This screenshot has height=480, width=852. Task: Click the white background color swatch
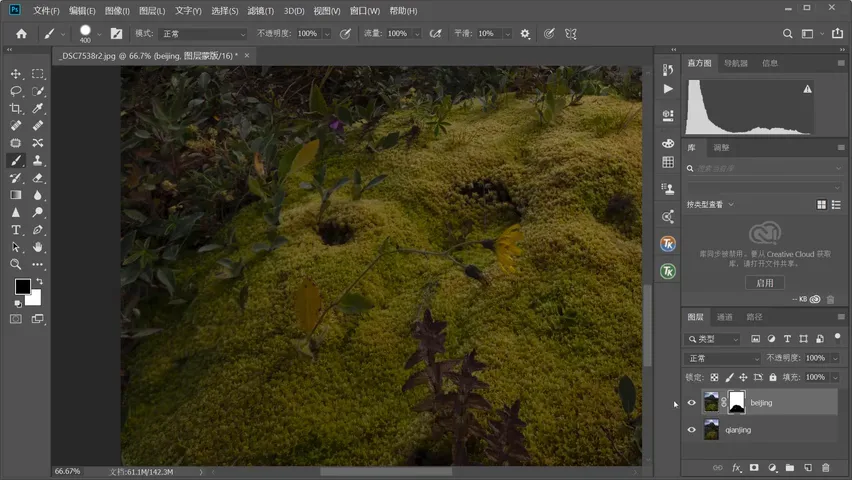click(35, 299)
